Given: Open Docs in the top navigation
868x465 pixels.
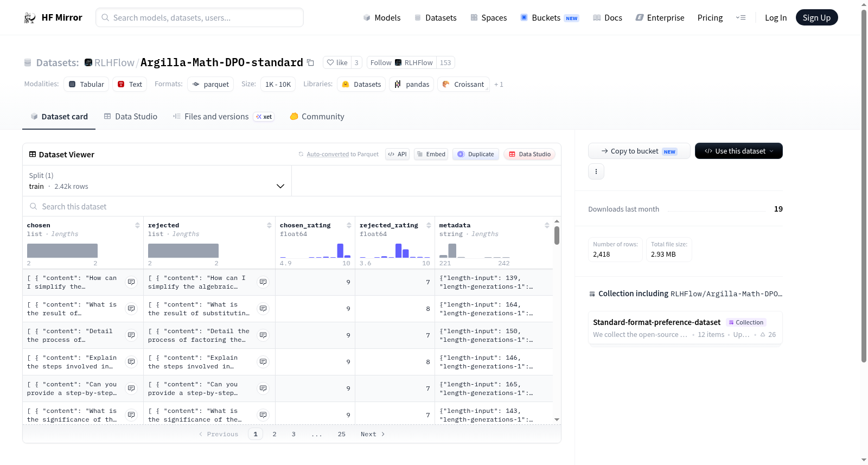Looking at the screenshot, I should [608, 17].
